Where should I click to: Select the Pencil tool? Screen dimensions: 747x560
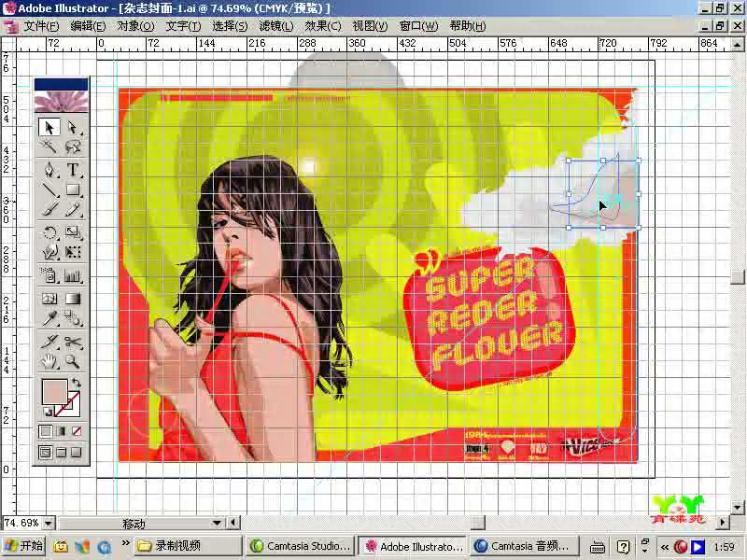click(x=73, y=208)
